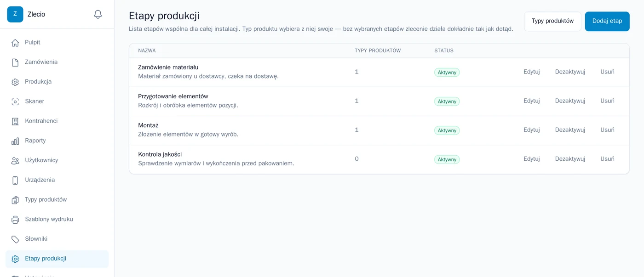The height and width of the screenshot is (277, 644).
Task: Edit the Kontrola jakości stage
Action: point(531,158)
